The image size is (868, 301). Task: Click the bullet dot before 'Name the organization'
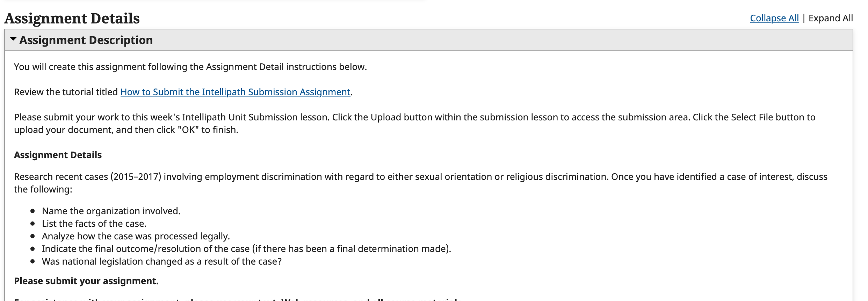coord(32,211)
